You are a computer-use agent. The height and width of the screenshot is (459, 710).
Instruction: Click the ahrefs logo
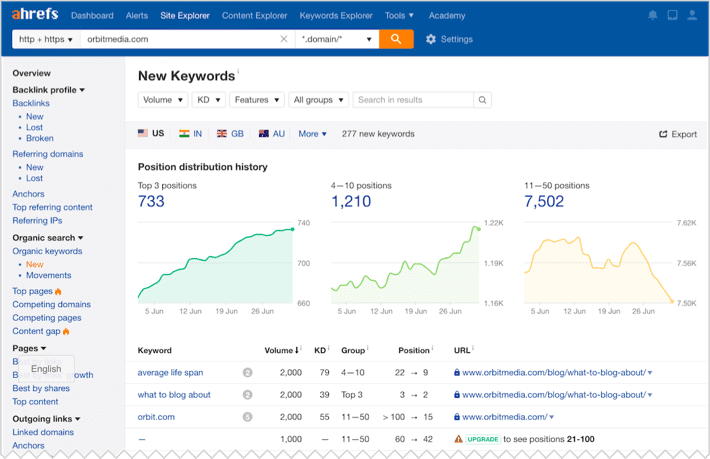(x=35, y=14)
